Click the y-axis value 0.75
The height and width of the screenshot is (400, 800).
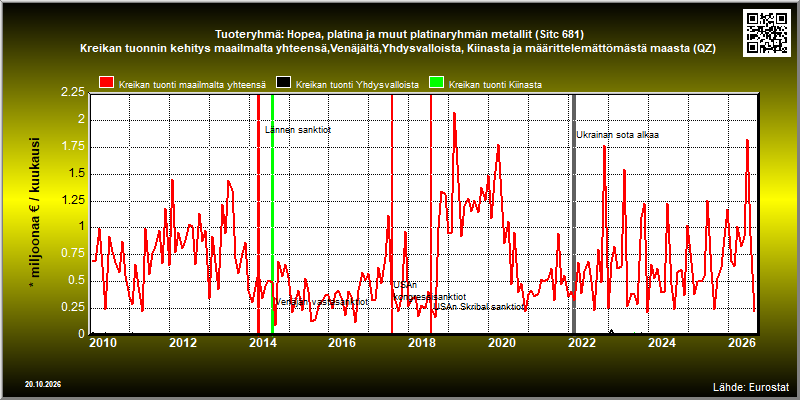72,254
